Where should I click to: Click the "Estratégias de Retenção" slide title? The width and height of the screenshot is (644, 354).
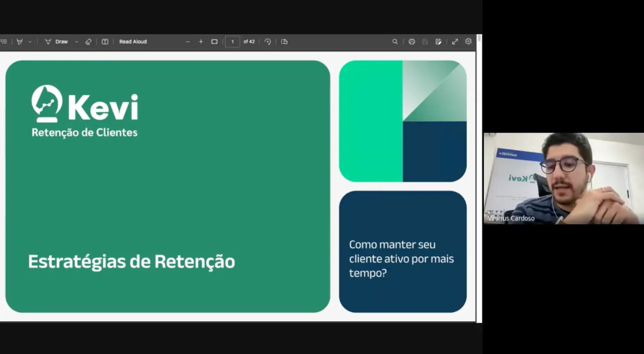click(131, 262)
